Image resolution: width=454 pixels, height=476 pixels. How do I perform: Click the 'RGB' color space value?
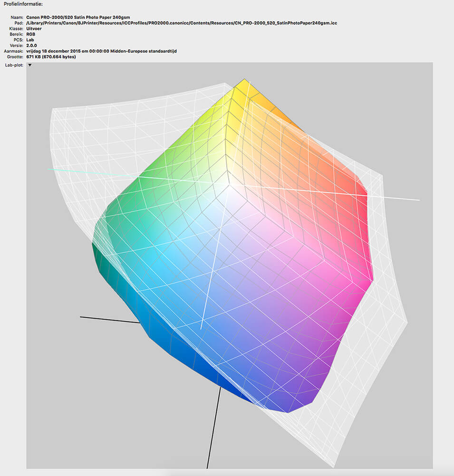[31, 34]
